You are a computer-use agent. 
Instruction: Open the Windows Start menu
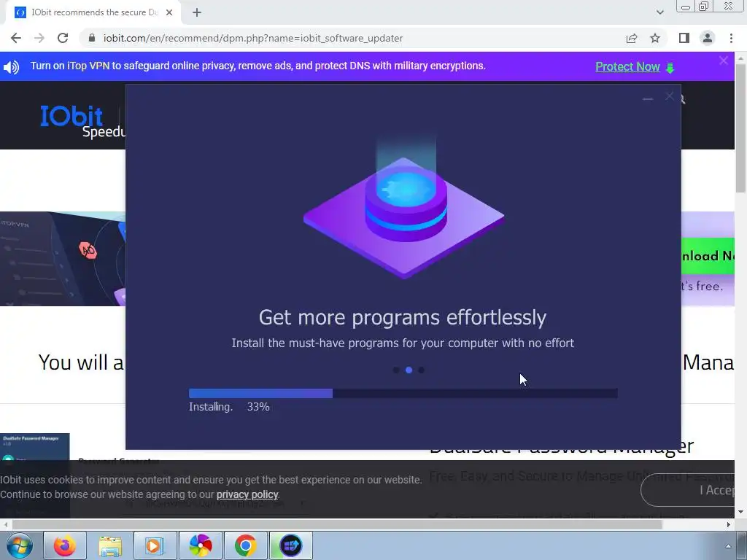click(20, 545)
